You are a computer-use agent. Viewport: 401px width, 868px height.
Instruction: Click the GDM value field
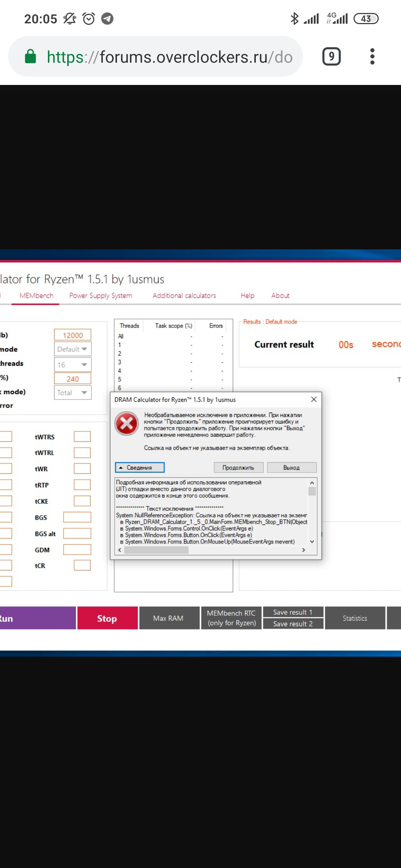(77, 549)
